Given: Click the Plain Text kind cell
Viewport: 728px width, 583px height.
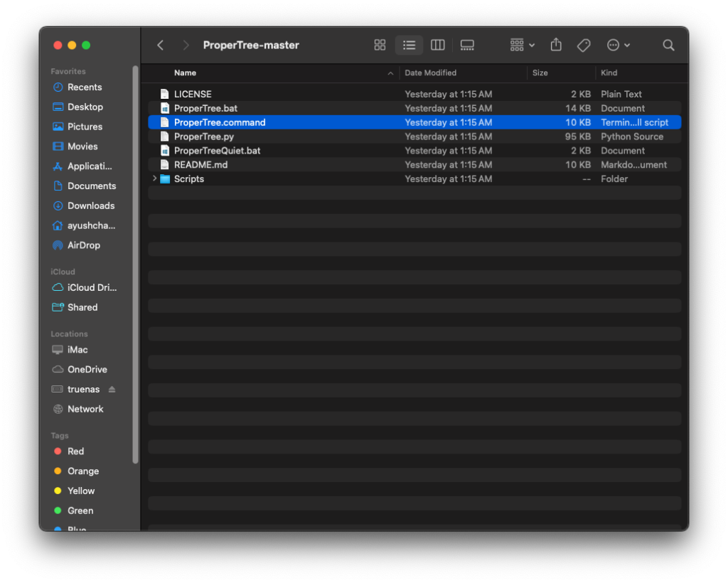Looking at the screenshot, I should pyautogui.click(x=621, y=95).
